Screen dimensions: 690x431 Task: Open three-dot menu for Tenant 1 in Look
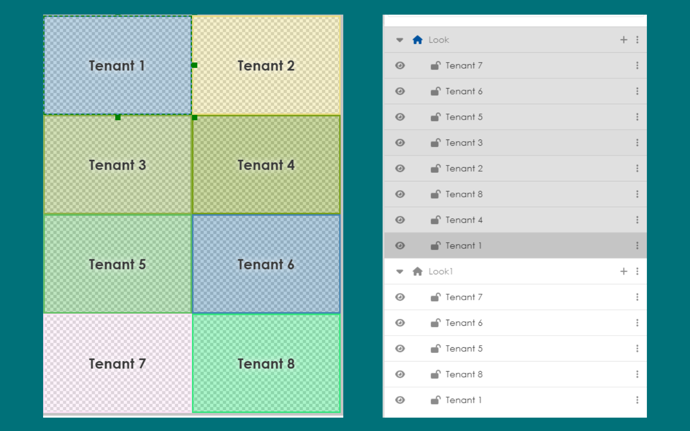point(637,246)
